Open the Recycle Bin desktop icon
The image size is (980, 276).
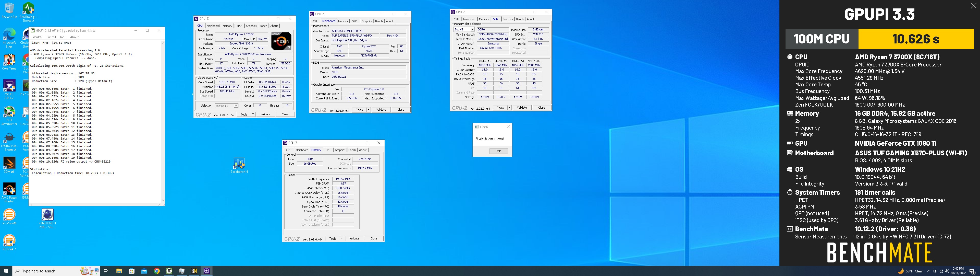tap(9, 10)
